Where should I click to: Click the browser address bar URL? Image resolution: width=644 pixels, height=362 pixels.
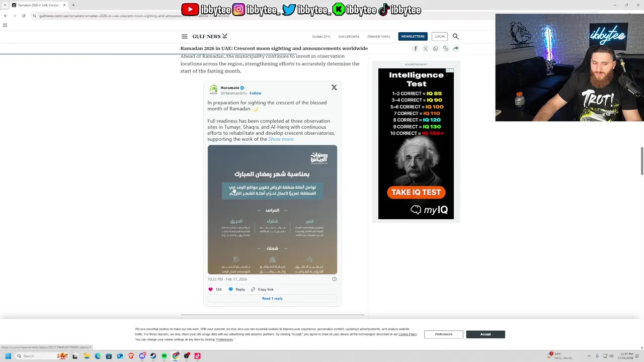click(x=134, y=16)
